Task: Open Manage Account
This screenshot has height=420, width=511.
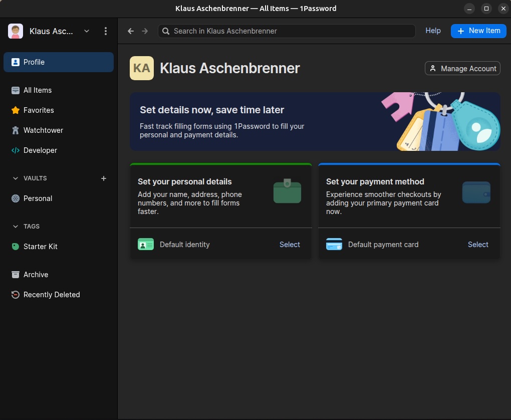Action: click(x=462, y=69)
